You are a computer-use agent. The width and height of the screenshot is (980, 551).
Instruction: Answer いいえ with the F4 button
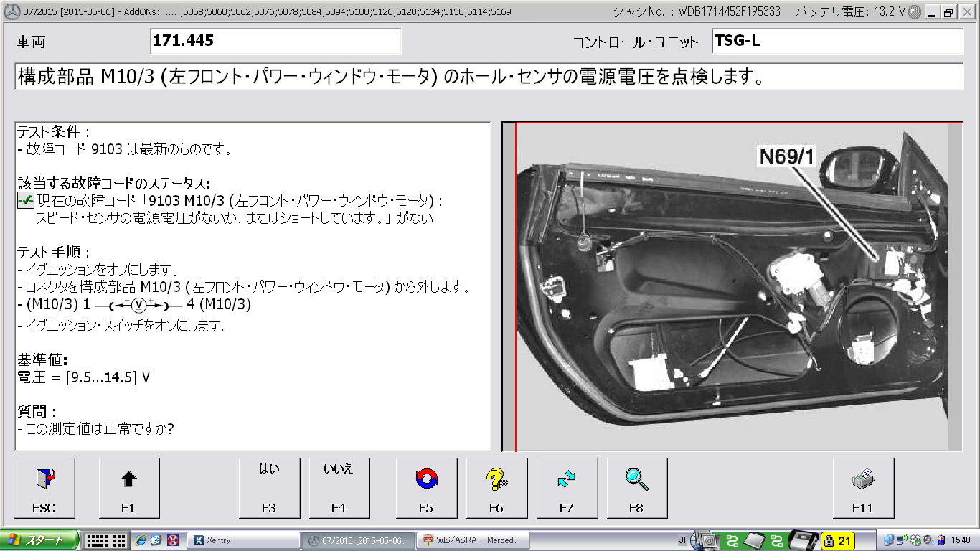[x=339, y=488]
